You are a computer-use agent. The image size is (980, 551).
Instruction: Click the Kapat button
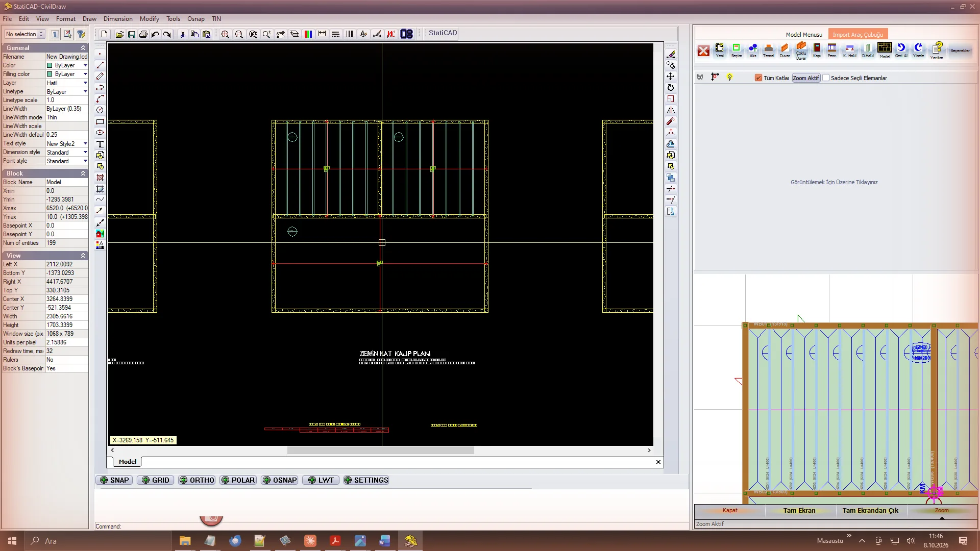click(730, 510)
